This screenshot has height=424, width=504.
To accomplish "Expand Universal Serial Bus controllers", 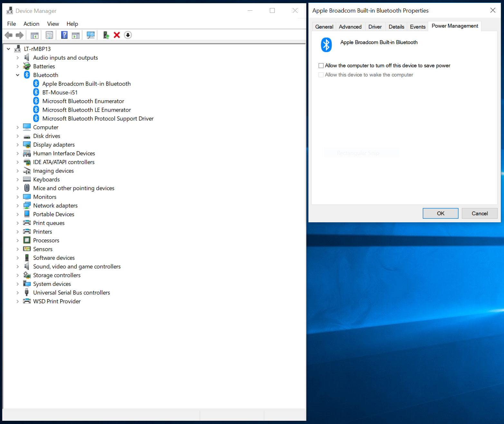I will click(x=18, y=293).
